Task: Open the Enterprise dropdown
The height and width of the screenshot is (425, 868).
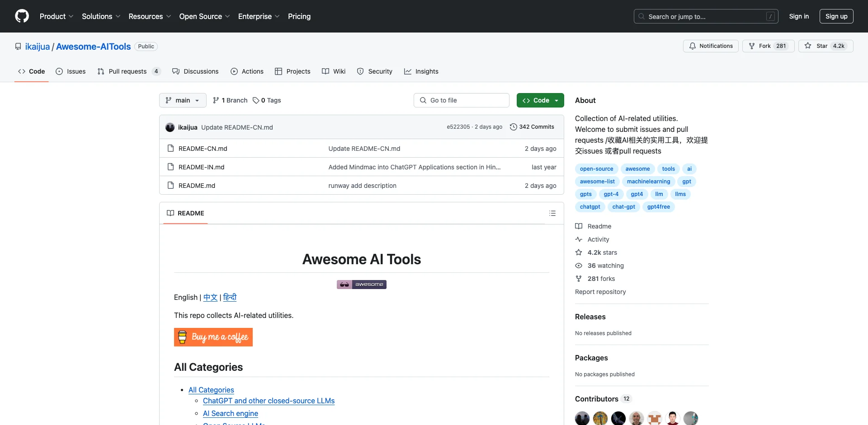Action: (x=259, y=16)
